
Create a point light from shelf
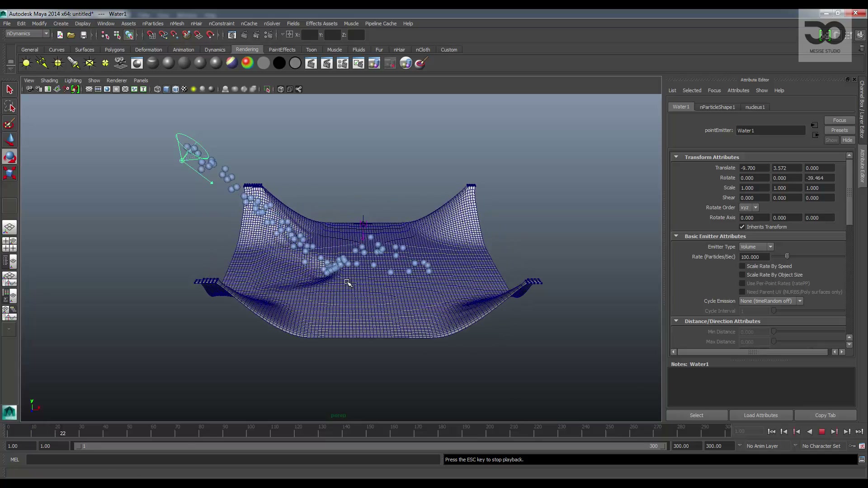[58, 63]
